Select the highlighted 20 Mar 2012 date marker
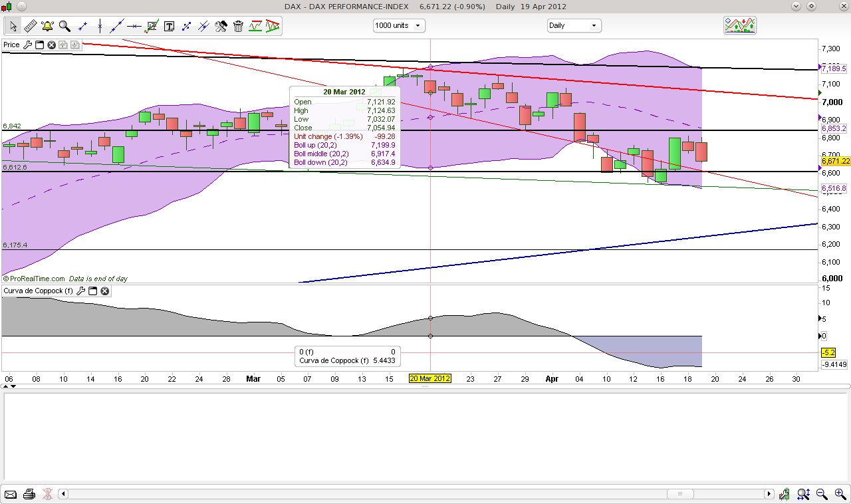851x504 pixels. point(430,378)
